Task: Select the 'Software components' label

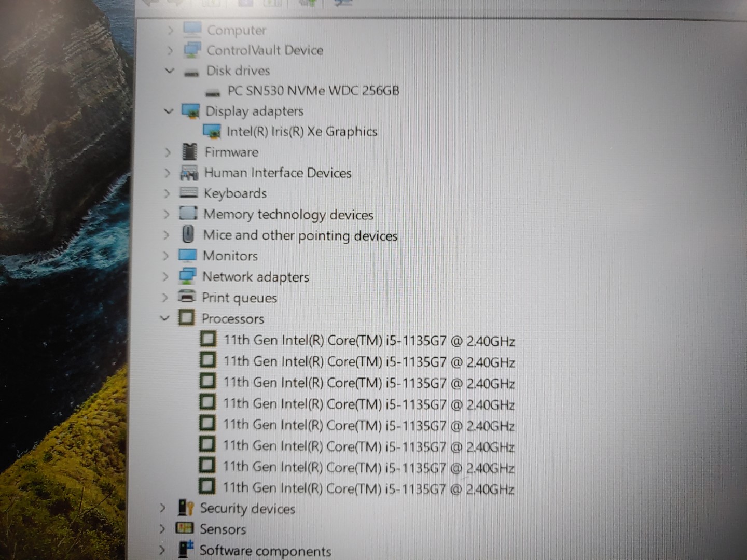Action: [266, 551]
